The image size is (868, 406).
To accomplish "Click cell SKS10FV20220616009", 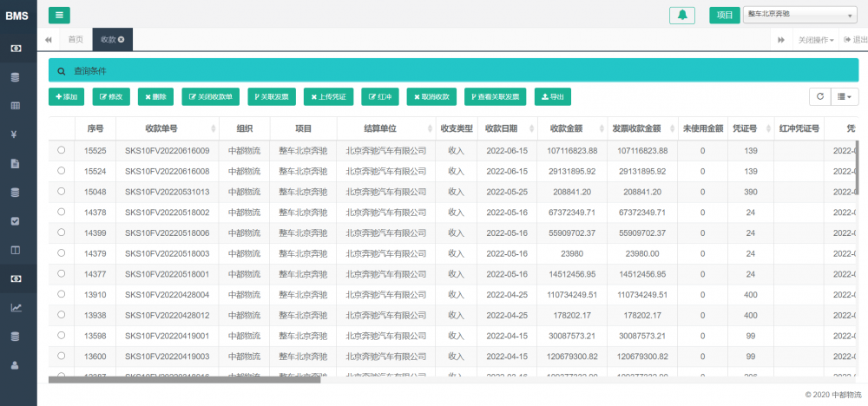I will [x=168, y=150].
